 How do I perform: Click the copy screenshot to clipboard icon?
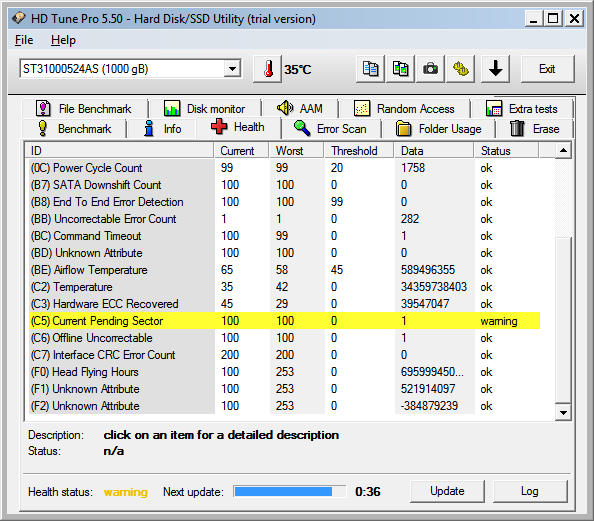tap(400, 69)
